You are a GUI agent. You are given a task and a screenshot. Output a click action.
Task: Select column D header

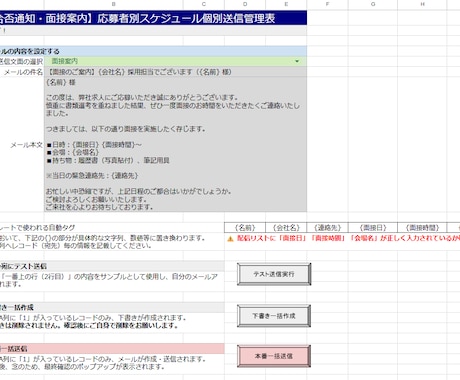pos(245,4)
